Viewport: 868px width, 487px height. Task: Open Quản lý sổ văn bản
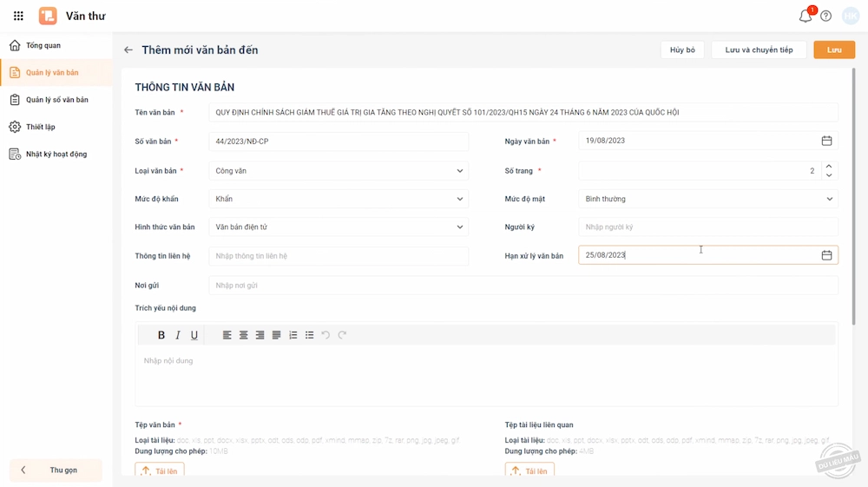pos(56,100)
